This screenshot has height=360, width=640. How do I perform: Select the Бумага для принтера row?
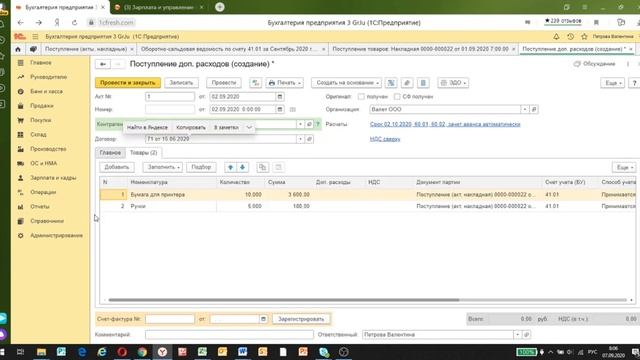click(x=367, y=195)
